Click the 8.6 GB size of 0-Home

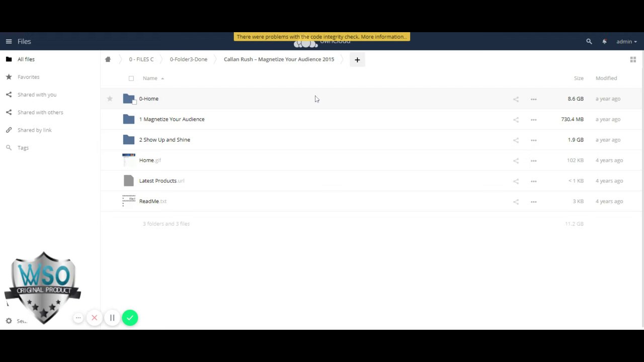click(576, 99)
